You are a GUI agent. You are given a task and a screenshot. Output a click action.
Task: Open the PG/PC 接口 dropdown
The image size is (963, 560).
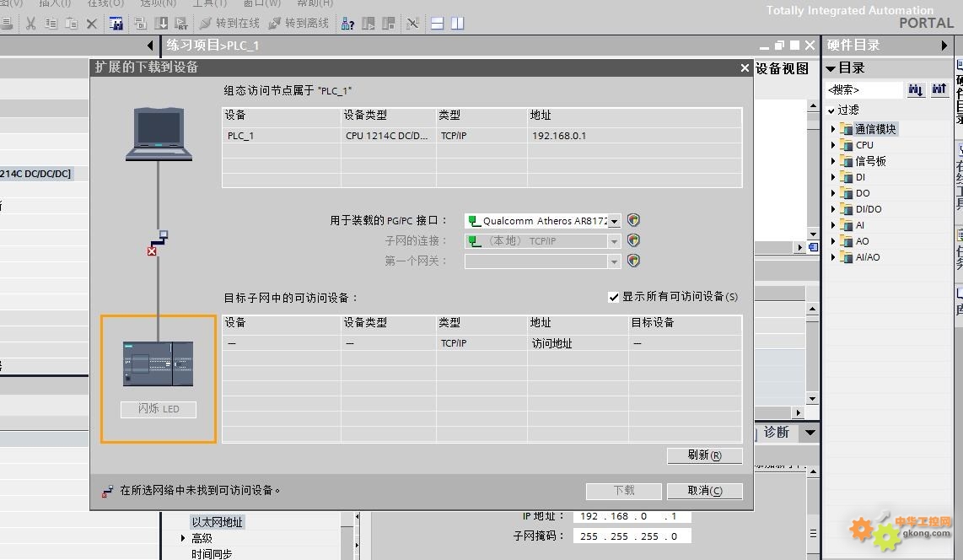tap(614, 221)
